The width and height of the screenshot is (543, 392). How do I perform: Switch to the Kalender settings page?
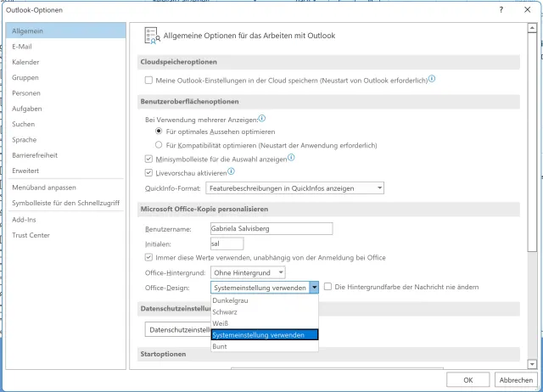(x=25, y=62)
